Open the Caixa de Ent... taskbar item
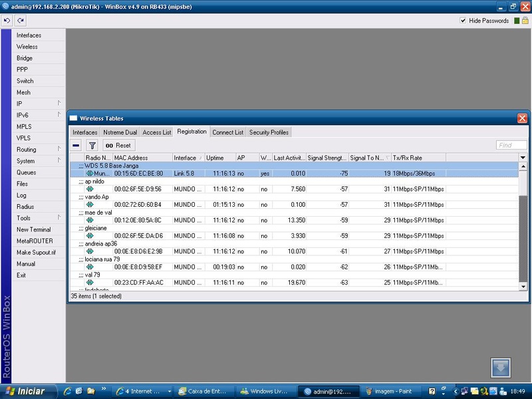This screenshot has height=399, width=532. [205, 391]
